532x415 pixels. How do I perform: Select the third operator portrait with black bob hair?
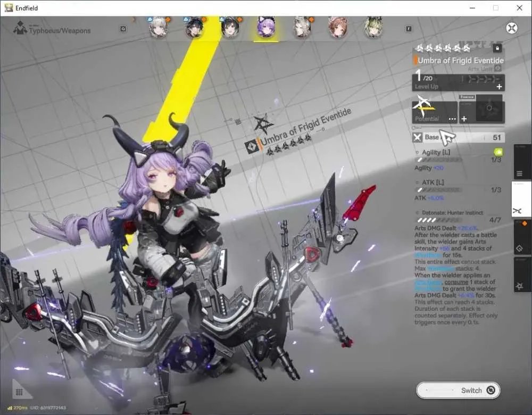230,27
